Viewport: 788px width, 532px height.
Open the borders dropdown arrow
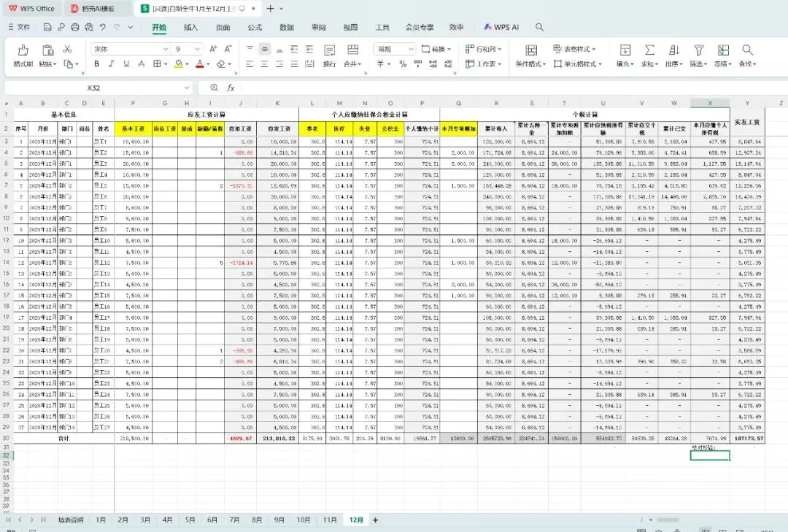pos(166,64)
